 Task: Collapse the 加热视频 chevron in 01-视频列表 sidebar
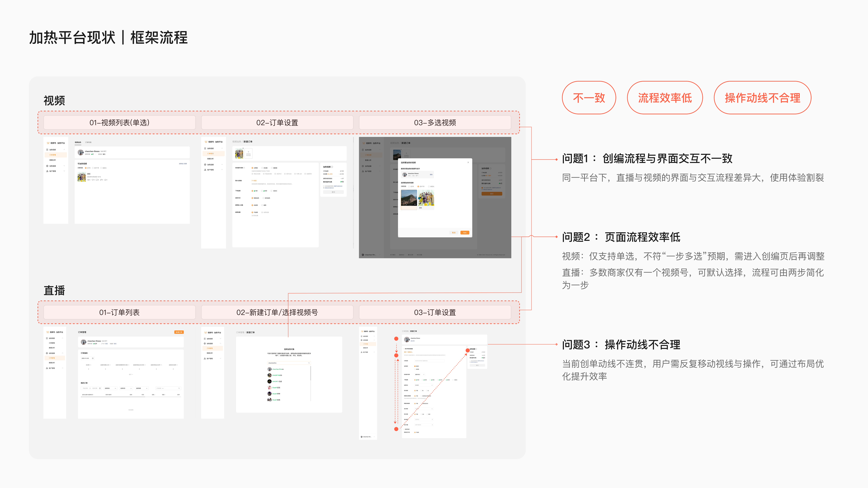(x=64, y=150)
